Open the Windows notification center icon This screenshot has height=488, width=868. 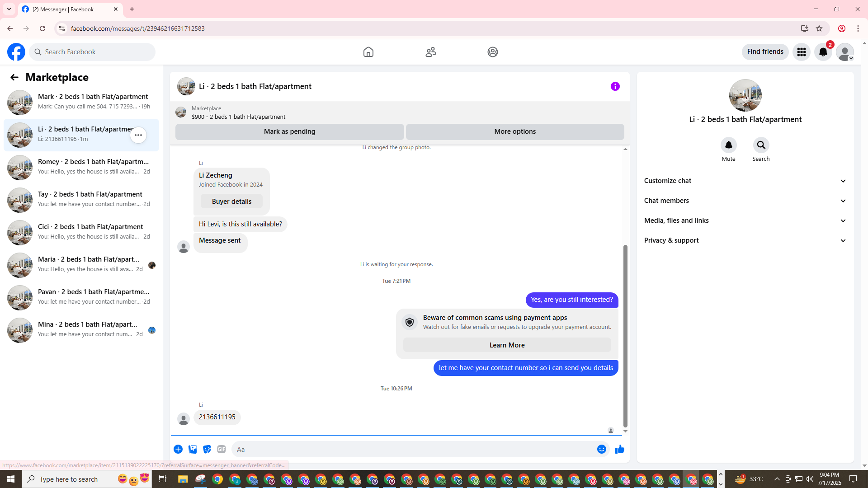click(x=854, y=479)
